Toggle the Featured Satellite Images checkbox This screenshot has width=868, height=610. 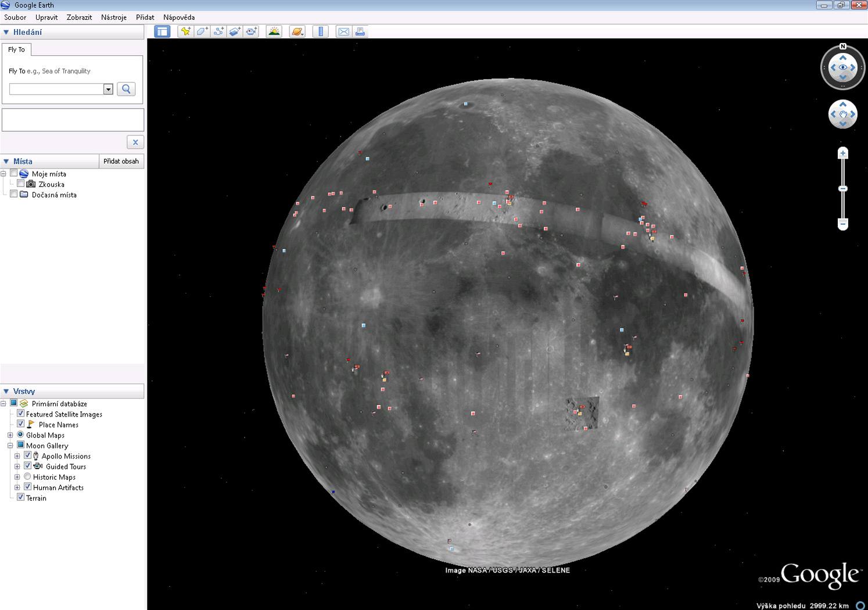[x=20, y=414]
